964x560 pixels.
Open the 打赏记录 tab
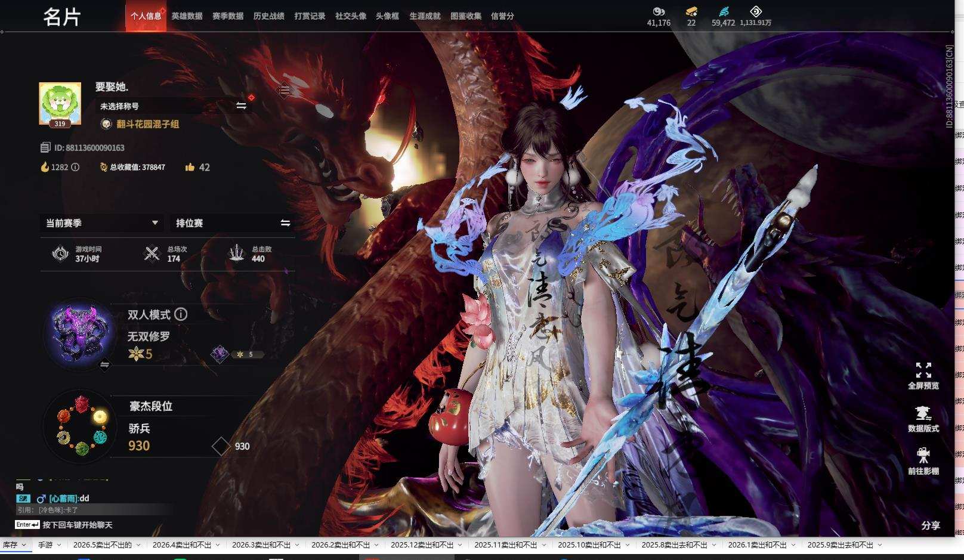(310, 16)
